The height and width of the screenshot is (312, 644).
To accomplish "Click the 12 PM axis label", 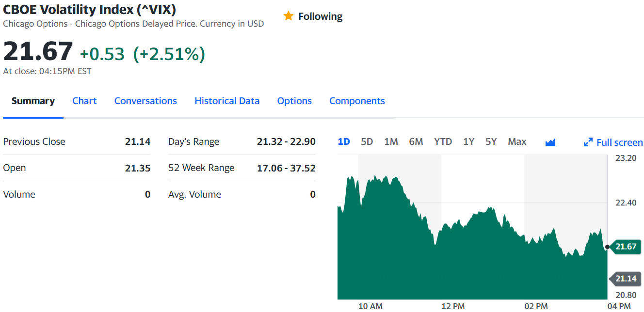I will tap(453, 306).
